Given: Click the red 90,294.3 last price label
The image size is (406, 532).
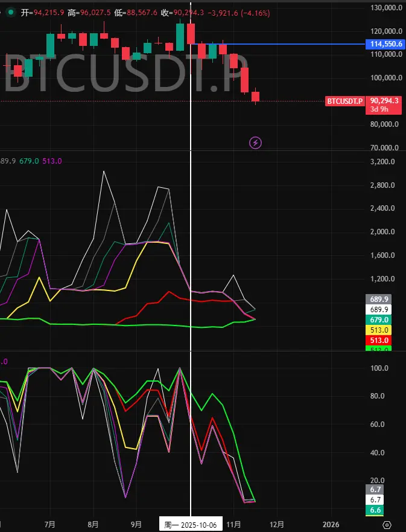Looking at the screenshot, I should [x=384, y=101].
